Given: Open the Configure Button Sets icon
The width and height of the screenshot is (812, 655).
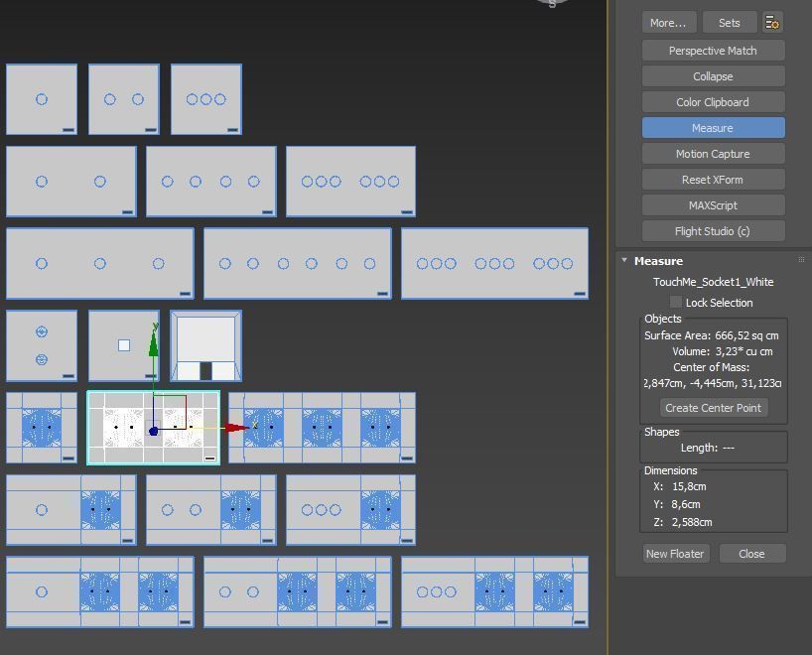Looking at the screenshot, I should (x=772, y=23).
